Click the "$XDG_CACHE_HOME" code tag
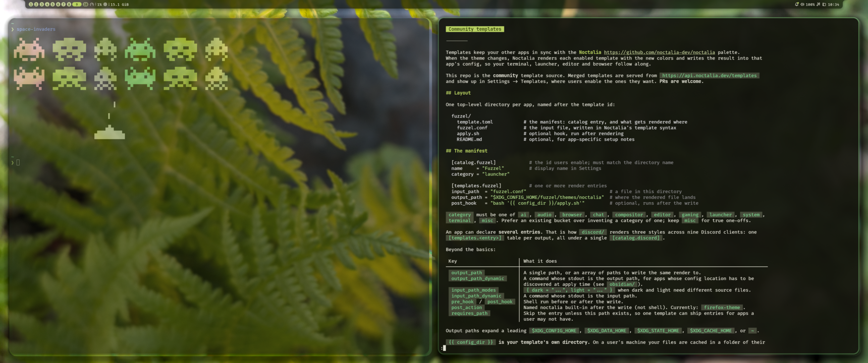 coord(711,331)
